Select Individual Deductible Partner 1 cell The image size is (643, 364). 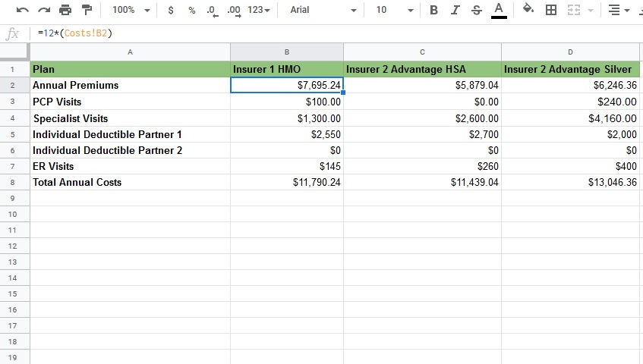click(130, 134)
